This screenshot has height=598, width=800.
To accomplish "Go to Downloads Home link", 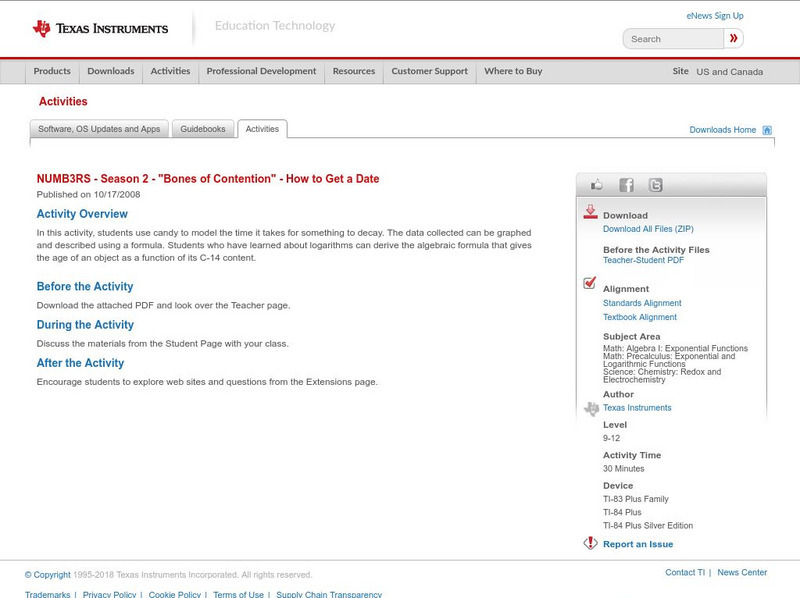I will coord(722,130).
